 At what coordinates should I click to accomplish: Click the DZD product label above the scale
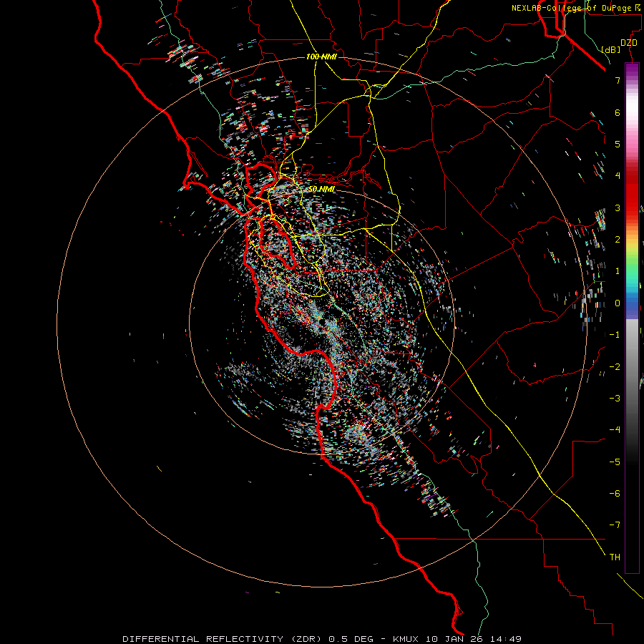(x=629, y=43)
